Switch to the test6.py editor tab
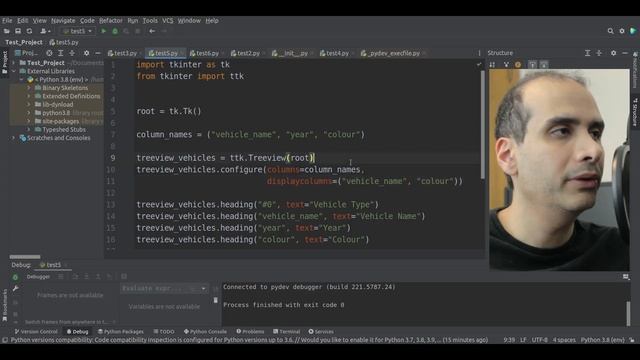The height and width of the screenshot is (360, 640). (204, 53)
